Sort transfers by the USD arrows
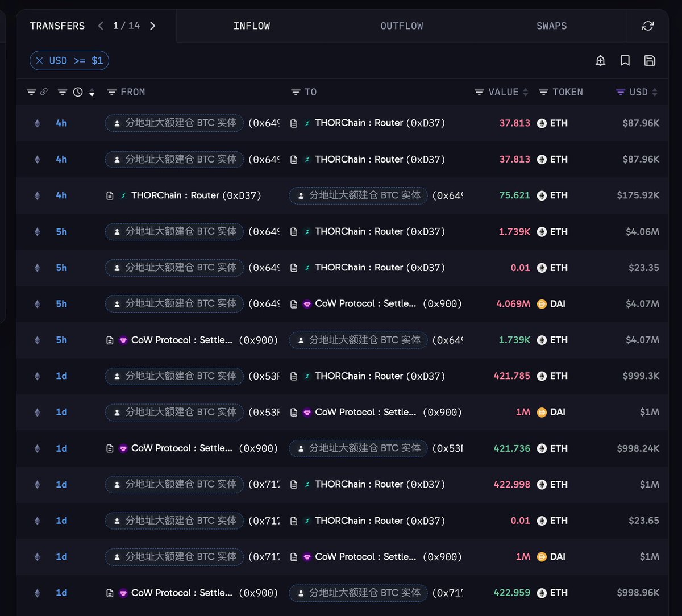682x616 pixels. [655, 92]
